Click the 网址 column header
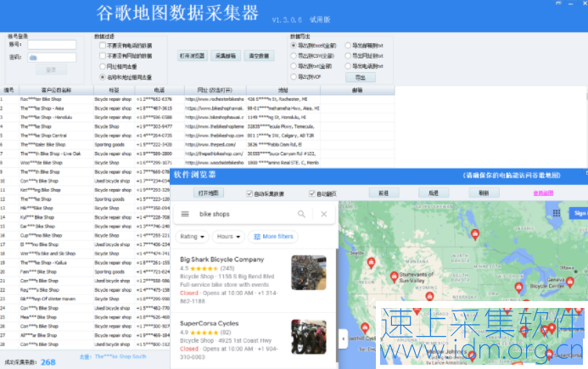588x369 pixels. coord(216,90)
